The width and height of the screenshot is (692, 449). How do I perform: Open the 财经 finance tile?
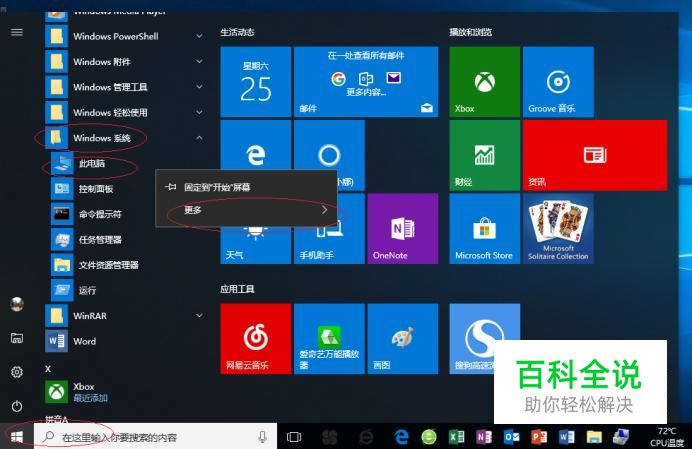click(x=484, y=155)
